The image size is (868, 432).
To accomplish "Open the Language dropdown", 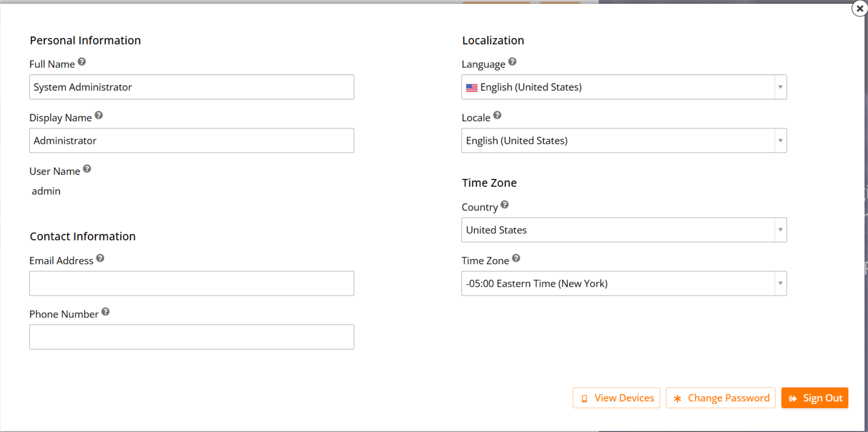I will (x=780, y=87).
